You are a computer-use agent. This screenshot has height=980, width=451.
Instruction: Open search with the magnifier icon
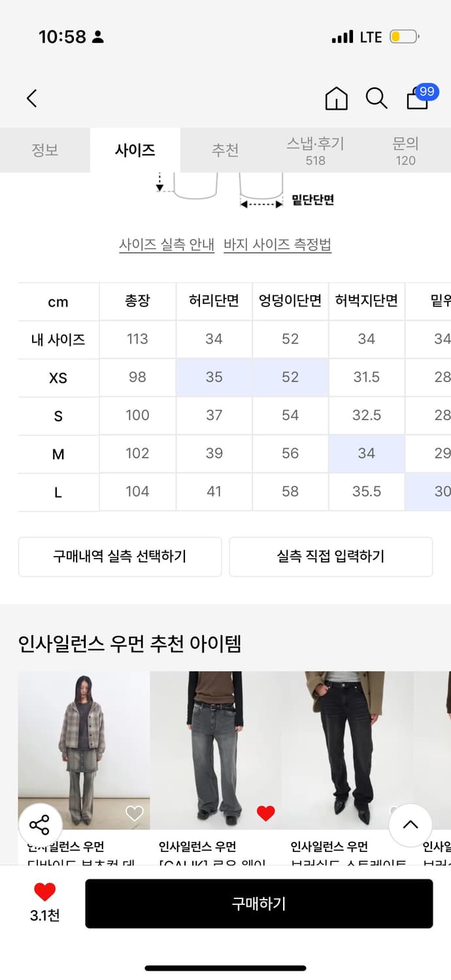(x=376, y=99)
